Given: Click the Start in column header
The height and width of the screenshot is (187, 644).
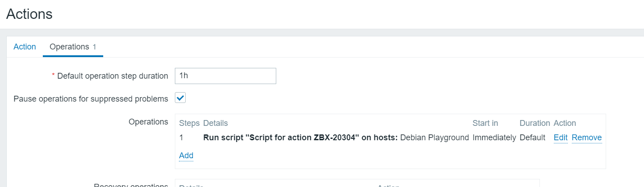Looking at the screenshot, I should tap(485, 123).
